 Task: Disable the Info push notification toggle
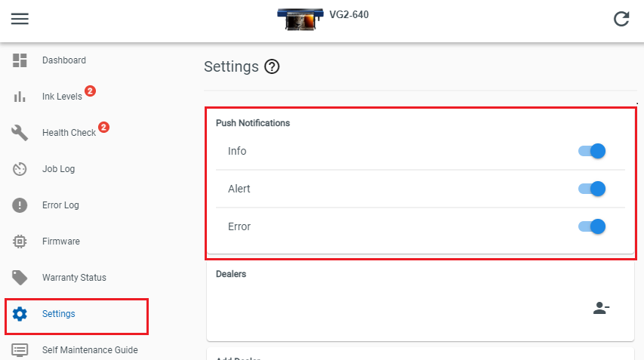[592, 151]
